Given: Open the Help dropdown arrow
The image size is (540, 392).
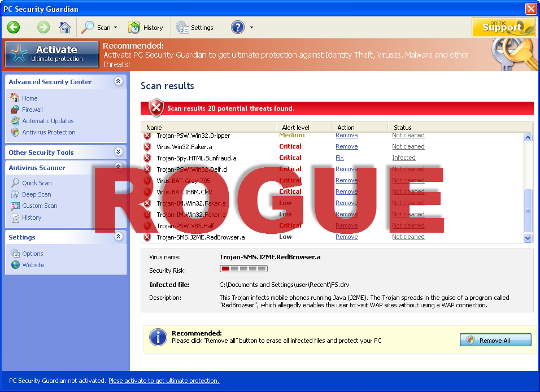Looking at the screenshot, I should click(x=251, y=28).
